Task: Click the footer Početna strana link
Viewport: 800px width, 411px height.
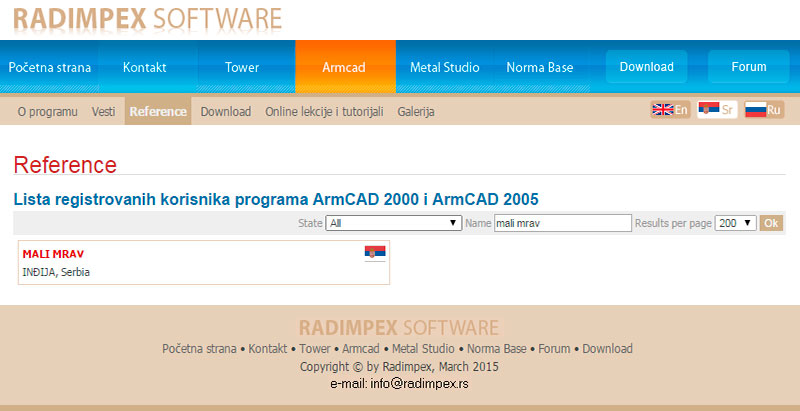Action: 199,349
